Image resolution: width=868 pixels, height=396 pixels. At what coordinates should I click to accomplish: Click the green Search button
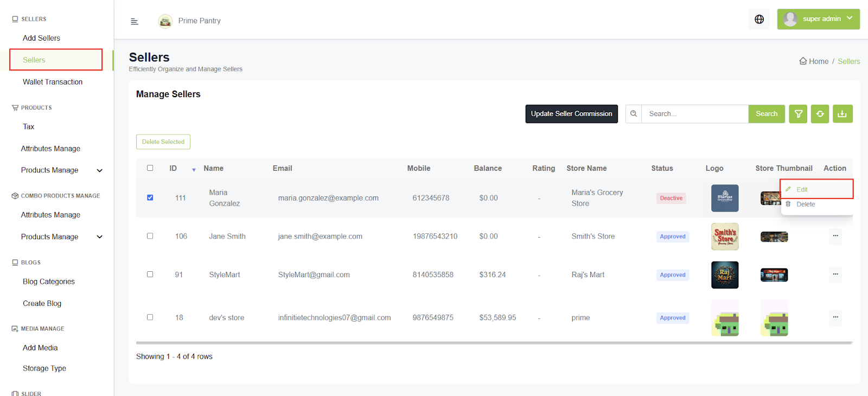pos(767,114)
